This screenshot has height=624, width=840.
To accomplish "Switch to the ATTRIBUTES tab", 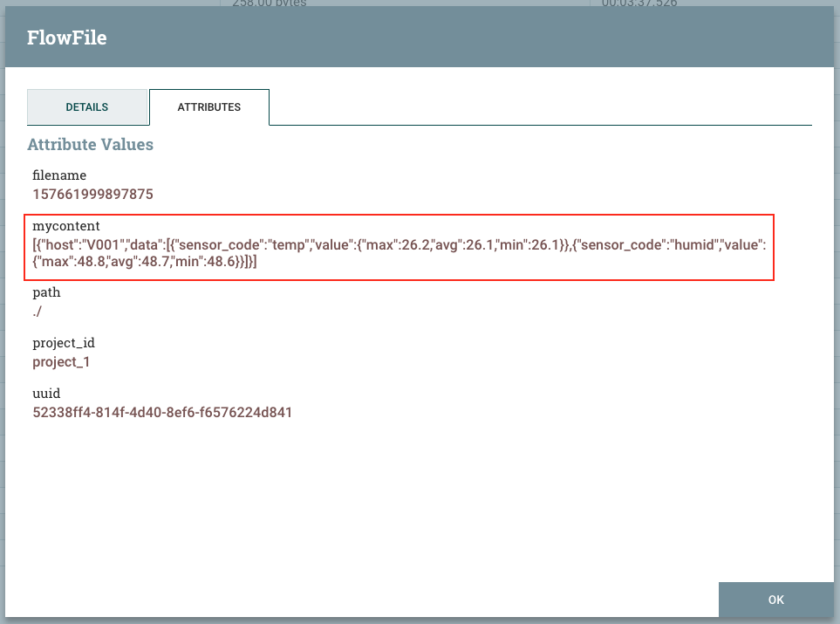I will point(208,106).
